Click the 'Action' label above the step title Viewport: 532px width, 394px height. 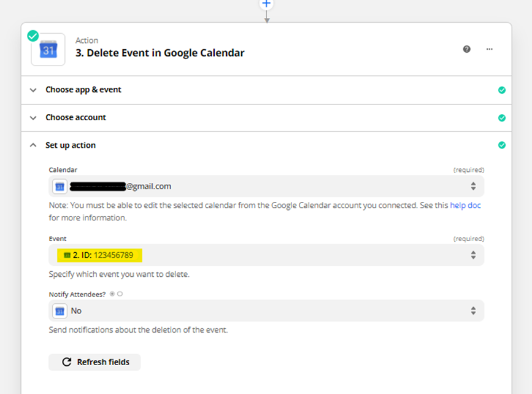(87, 41)
